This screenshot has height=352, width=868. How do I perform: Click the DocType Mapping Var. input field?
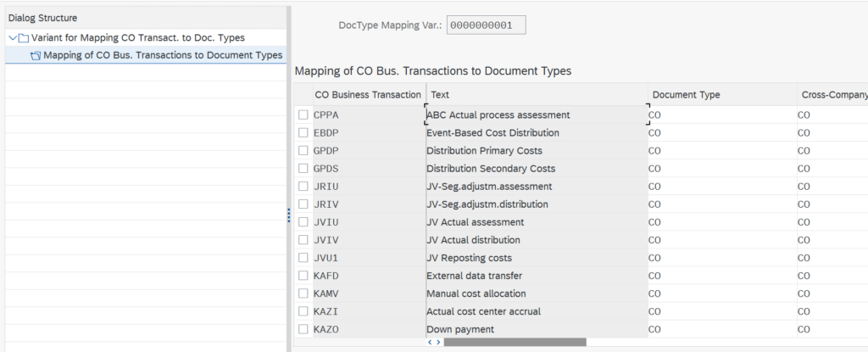click(486, 25)
